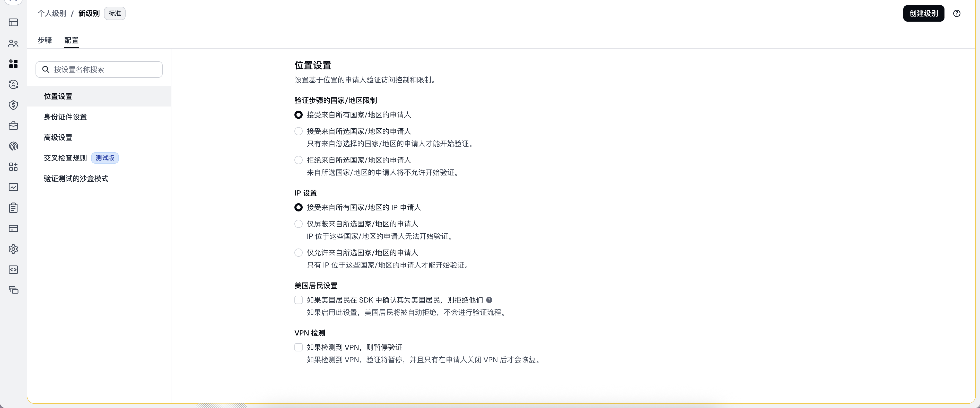Viewport: 980px width, 408px height.
Task: Click text 只有来自您选择的国家/地区的申请人才能开始验证
Action: [390, 144]
